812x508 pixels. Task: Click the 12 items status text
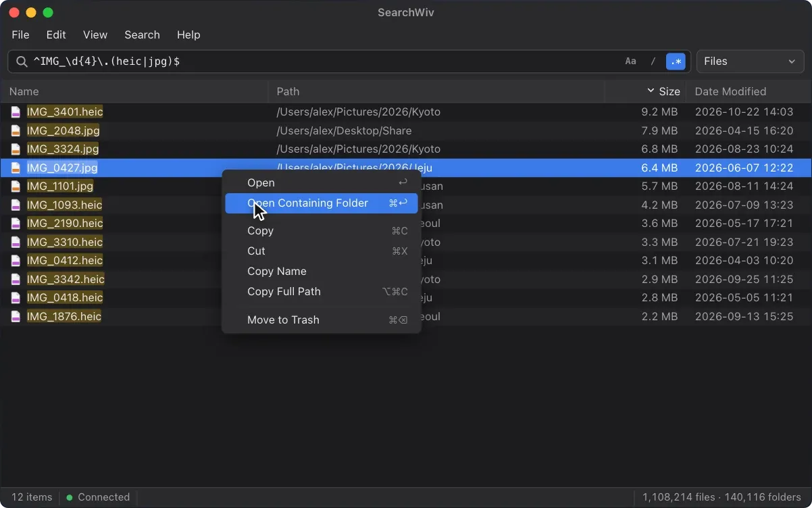point(32,497)
